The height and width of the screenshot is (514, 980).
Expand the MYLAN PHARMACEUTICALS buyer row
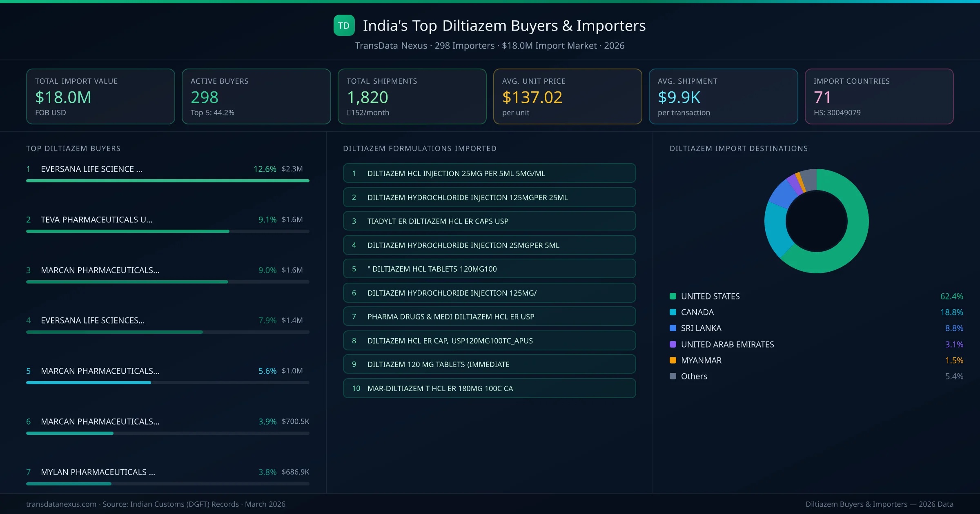coord(98,472)
